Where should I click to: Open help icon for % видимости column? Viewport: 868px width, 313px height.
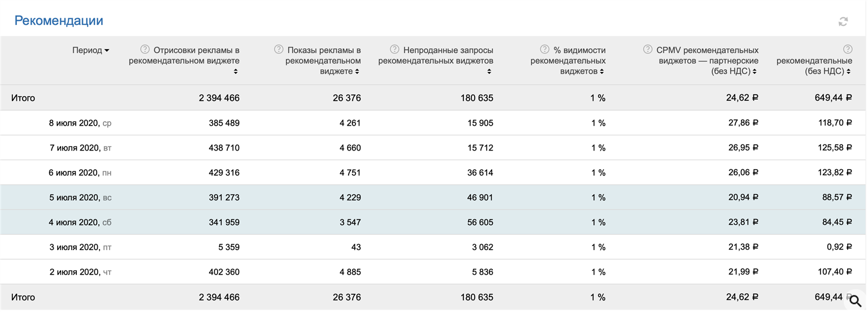point(545,49)
